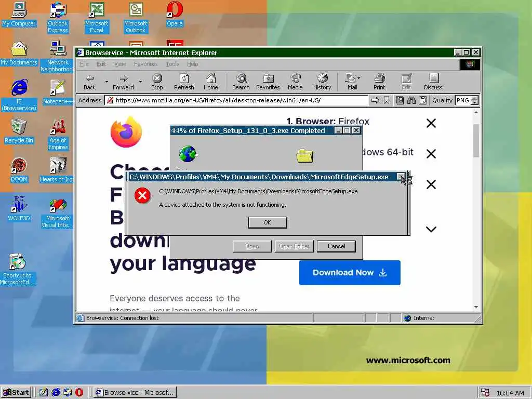Screen dimensions: 532x399
Task: Select the IE (Browservice) desktop icon
Action: (19, 96)
